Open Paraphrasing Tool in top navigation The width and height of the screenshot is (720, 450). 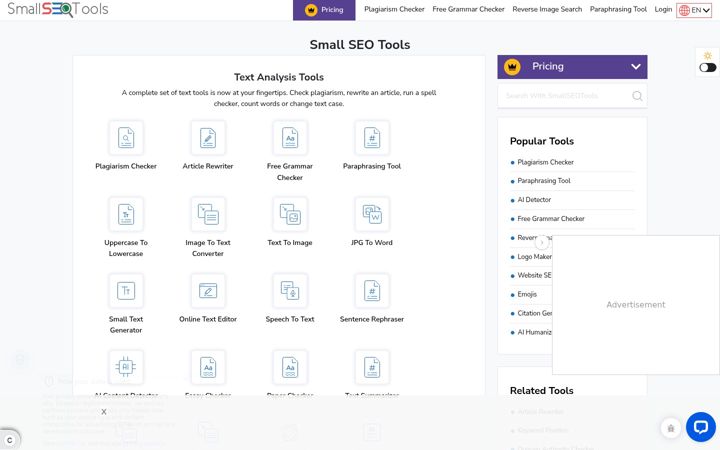point(618,9)
